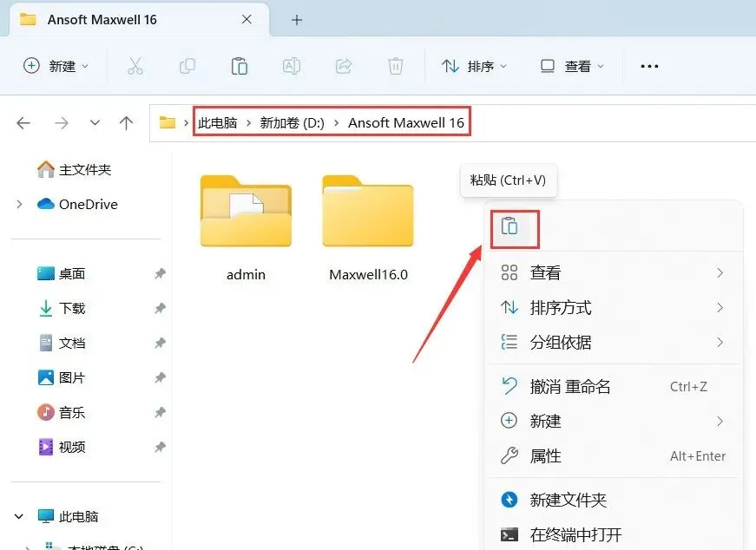Click 新加卷 (D:) in the breadcrumb
Viewport: 756px width, 550px height.
point(293,123)
